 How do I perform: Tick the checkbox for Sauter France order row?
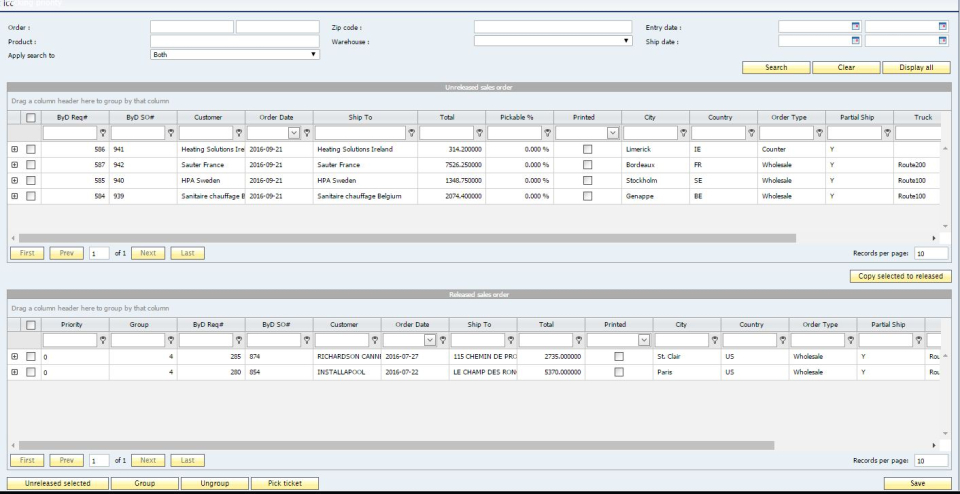31,165
